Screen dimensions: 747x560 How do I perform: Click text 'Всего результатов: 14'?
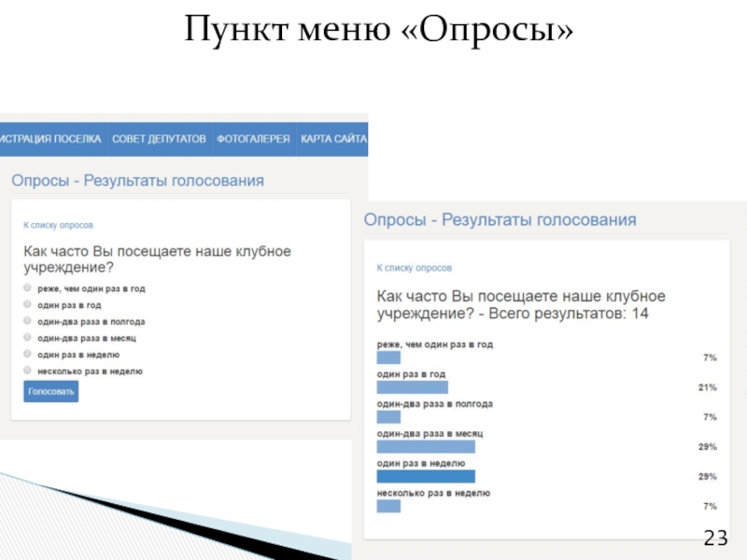point(569,314)
